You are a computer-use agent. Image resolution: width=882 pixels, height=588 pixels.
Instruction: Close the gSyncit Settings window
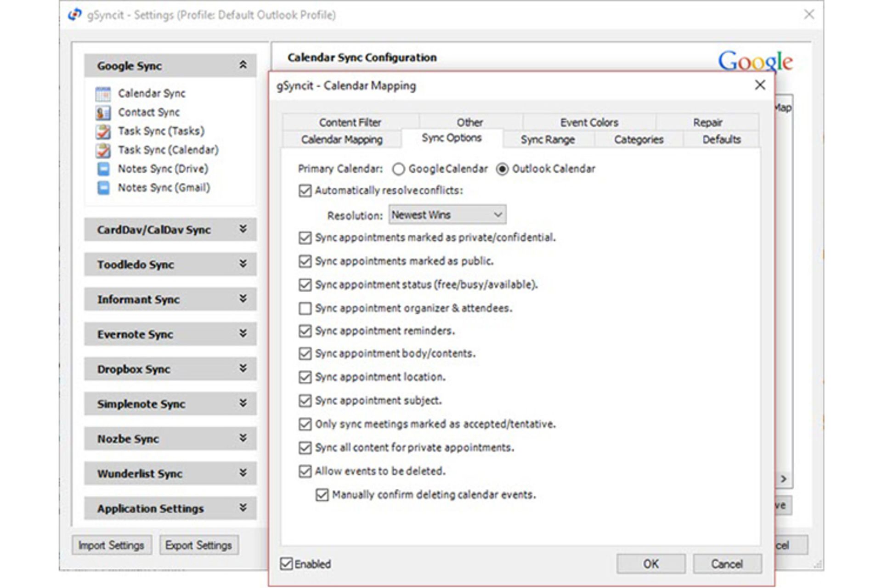pos(809,15)
